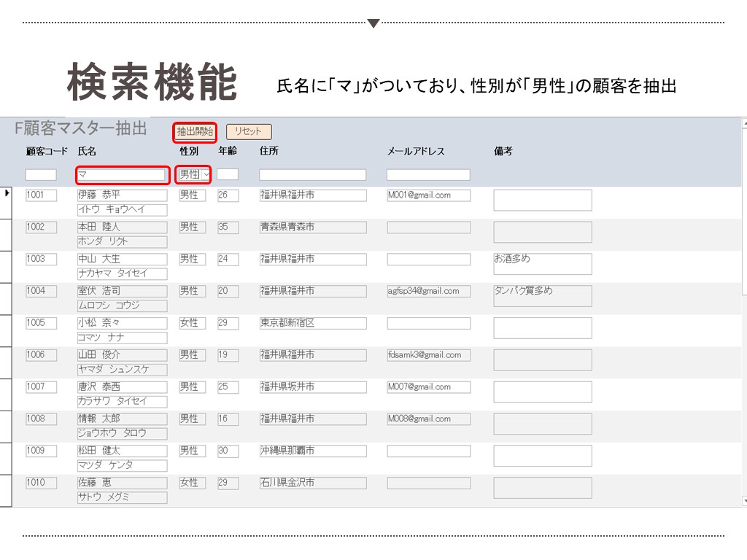The height and width of the screenshot is (560, 747).
Task: Open the 性別 filter dropdown arrow
Action: (206, 175)
